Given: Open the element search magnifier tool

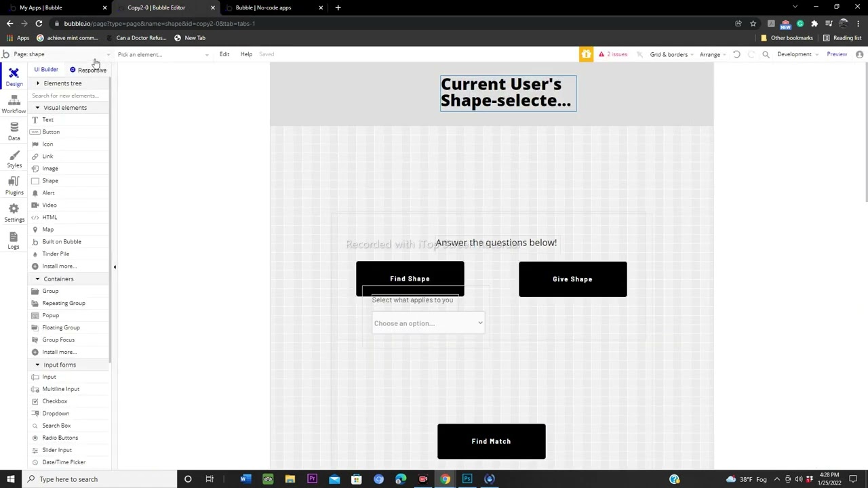Looking at the screenshot, I should click(x=766, y=54).
